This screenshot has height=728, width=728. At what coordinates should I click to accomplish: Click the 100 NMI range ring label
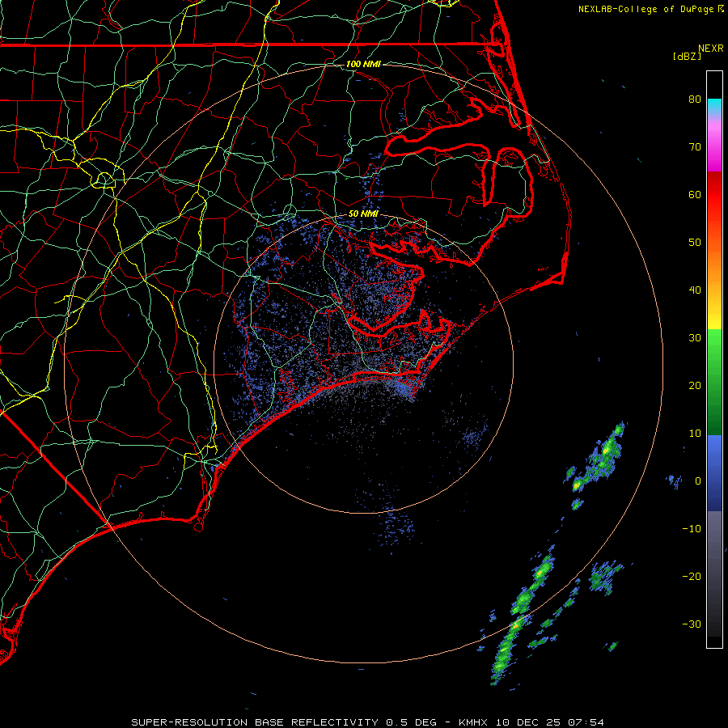363,64
